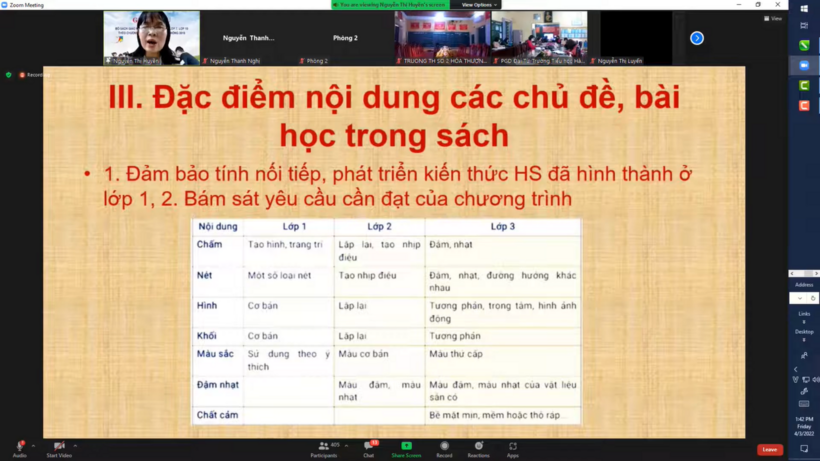Viewport: 820px width, 461px height.
Task: Show next participants with the blue arrow
Action: pyautogui.click(x=697, y=38)
